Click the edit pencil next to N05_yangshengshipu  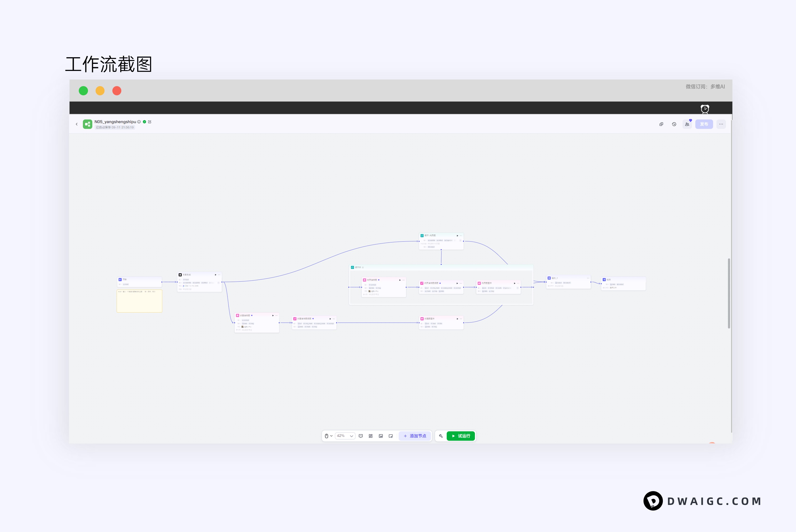[x=150, y=122]
